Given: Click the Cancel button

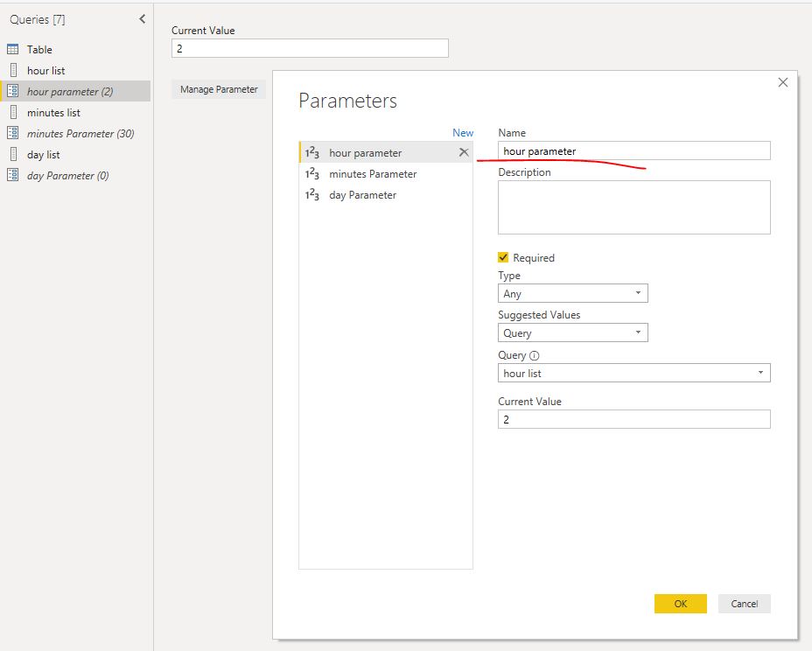Looking at the screenshot, I should click(744, 604).
